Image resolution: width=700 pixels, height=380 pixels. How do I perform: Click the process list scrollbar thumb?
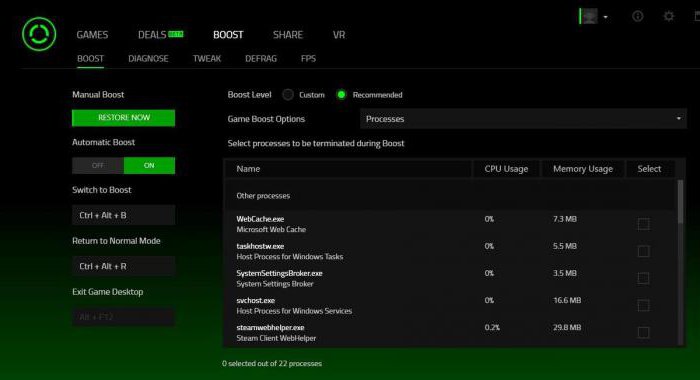click(x=680, y=201)
